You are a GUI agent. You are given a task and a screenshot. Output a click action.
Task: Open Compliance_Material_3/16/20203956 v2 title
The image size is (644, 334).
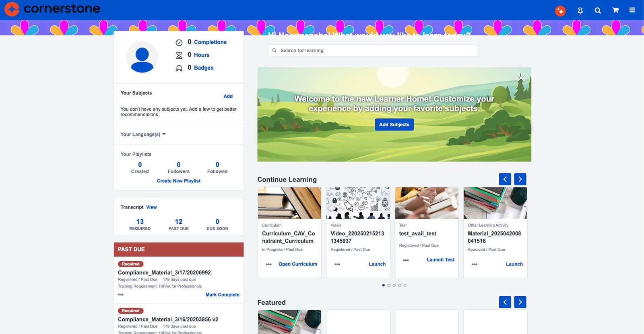coord(168,320)
